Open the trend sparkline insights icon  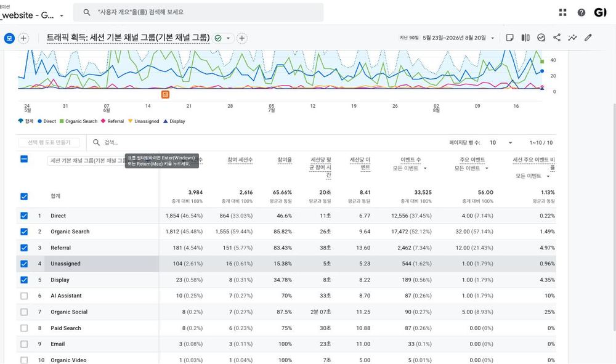572,38
